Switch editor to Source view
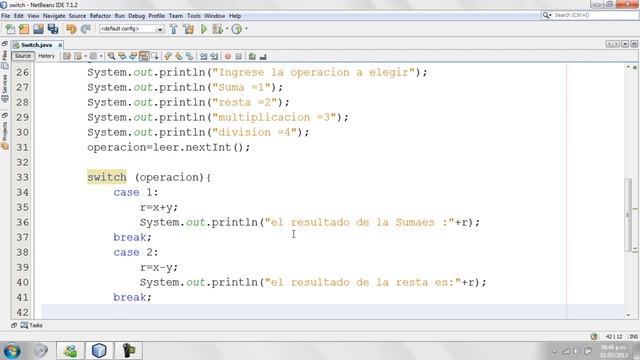Image resolution: width=640 pixels, height=360 pixels. (23, 56)
